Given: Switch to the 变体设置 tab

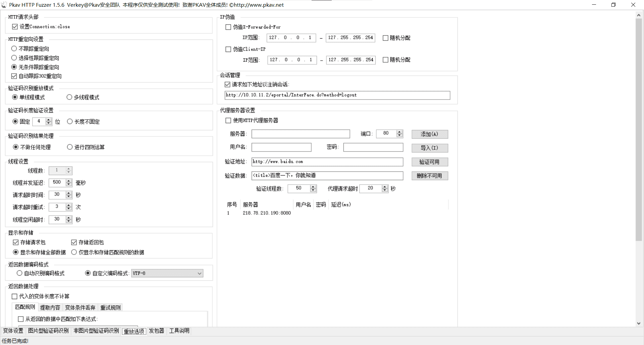Looking at the screenshot, I should pos(13,331).
